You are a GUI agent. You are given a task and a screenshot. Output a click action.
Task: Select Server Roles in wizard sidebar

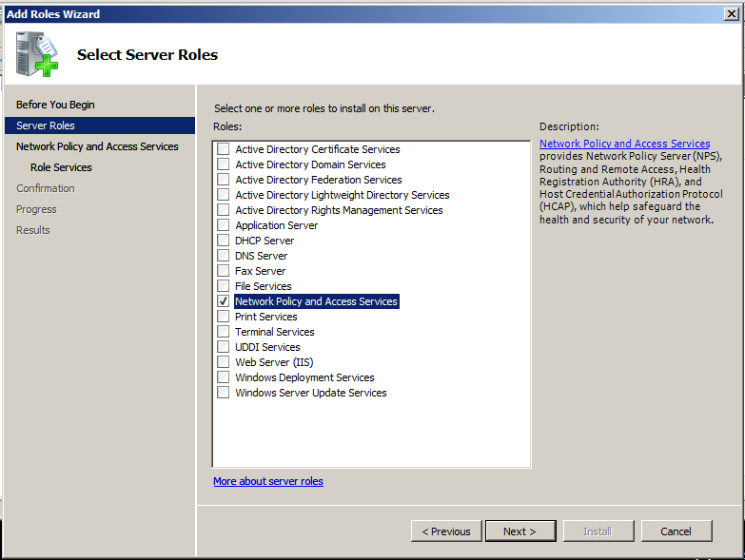click(46, 126)
